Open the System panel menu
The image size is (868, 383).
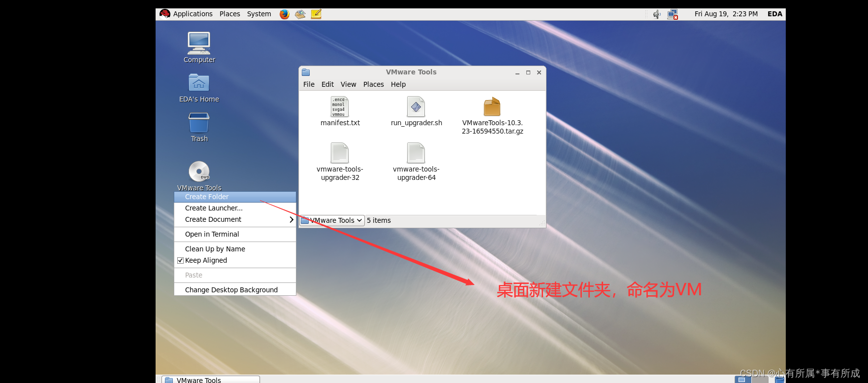point(259,14)
